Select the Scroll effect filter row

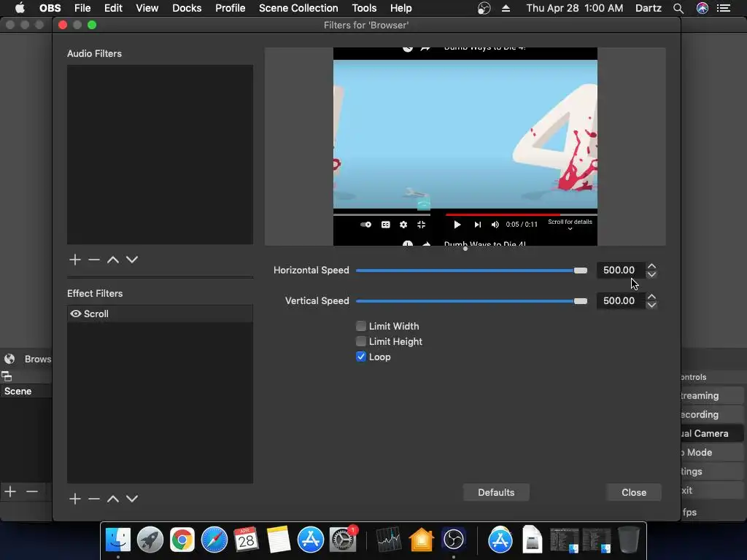coord(160,314)
